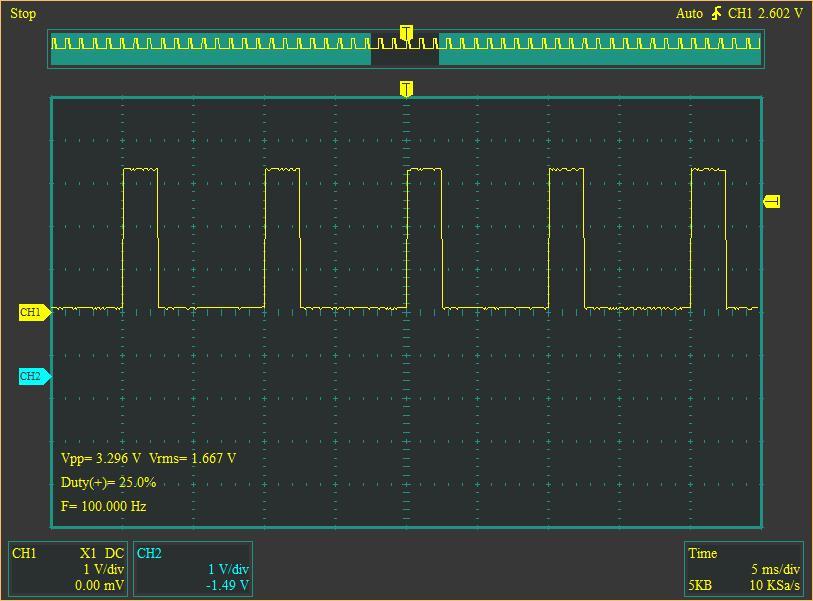The width and height of the screenshot is (813, 601).
Task: Click the CH1 ground level marker
Action: point(35,312)
